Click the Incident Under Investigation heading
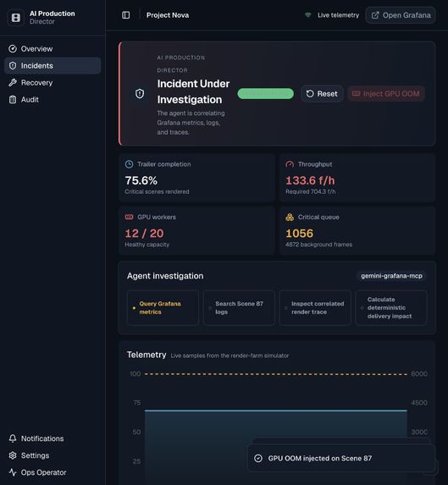The width and height of the screenshot is (448, 485). [193, 91]
